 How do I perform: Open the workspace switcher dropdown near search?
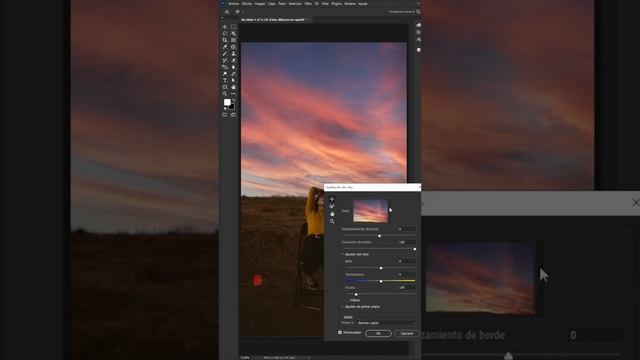coord(402,12)
